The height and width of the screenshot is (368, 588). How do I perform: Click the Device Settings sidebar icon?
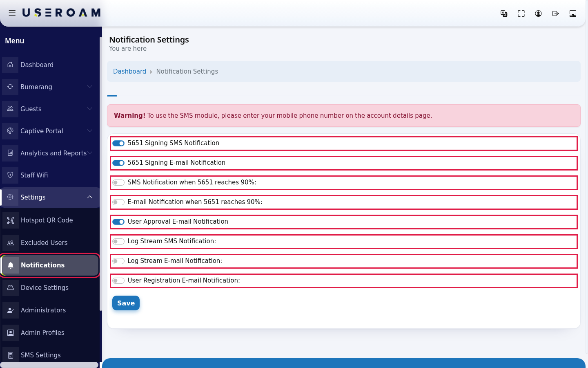coord(11,288)
